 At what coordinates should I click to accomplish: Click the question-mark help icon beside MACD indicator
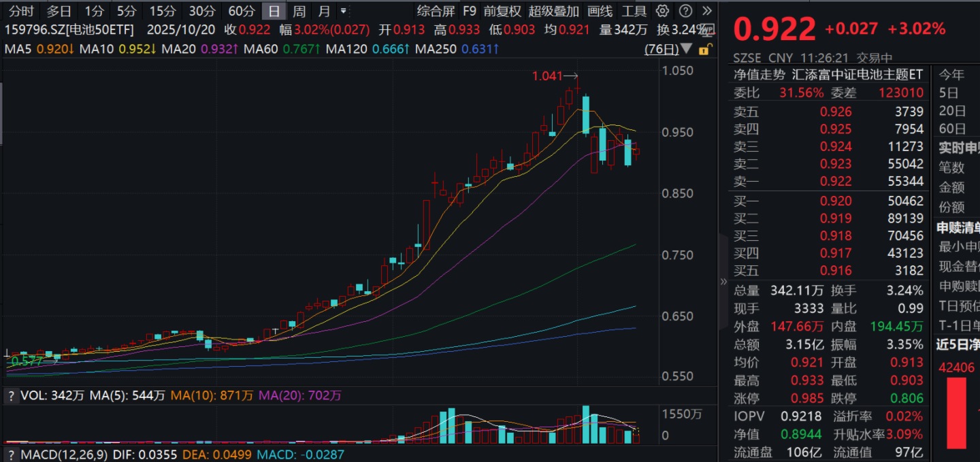tap(12, 455)
